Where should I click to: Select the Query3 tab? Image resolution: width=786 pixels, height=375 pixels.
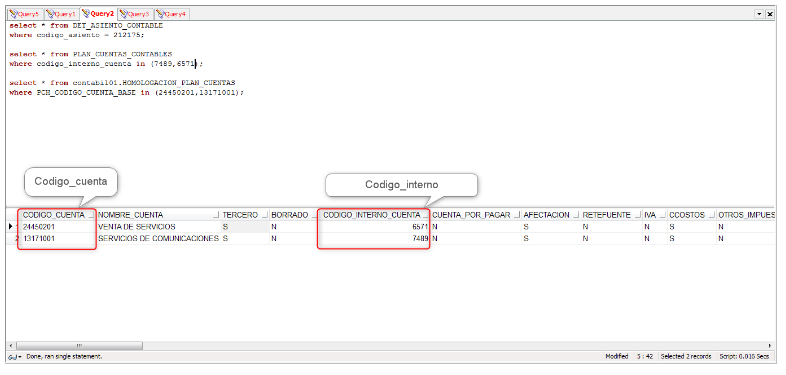(x=135, y=14)
